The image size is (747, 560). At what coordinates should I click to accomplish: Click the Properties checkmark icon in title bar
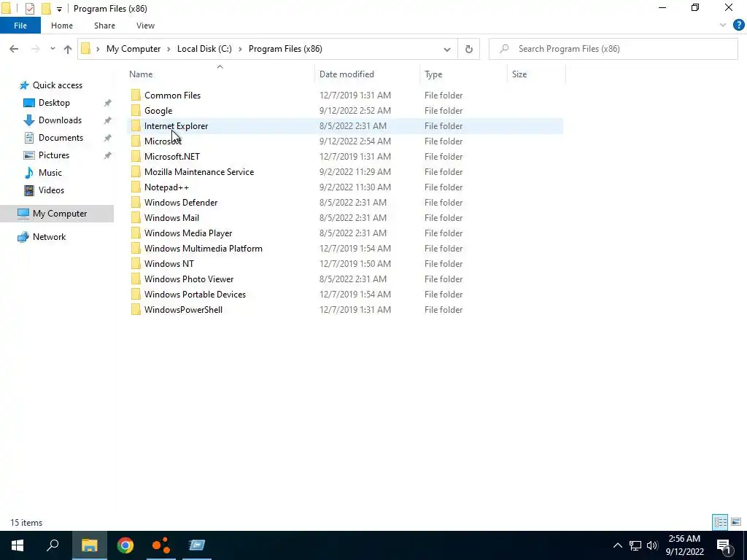(29, 9)
